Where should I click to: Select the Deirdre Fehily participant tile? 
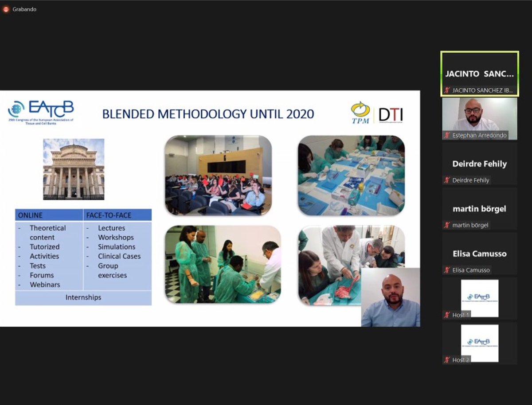[x=479, y=164]
